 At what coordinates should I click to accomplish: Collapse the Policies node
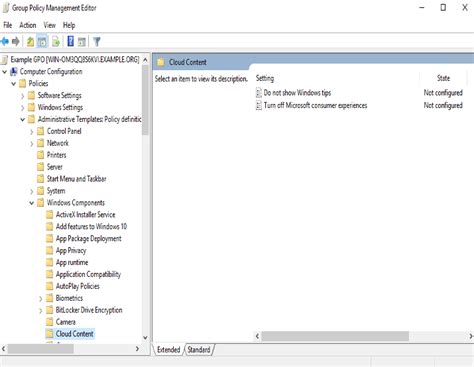point(14,84)
